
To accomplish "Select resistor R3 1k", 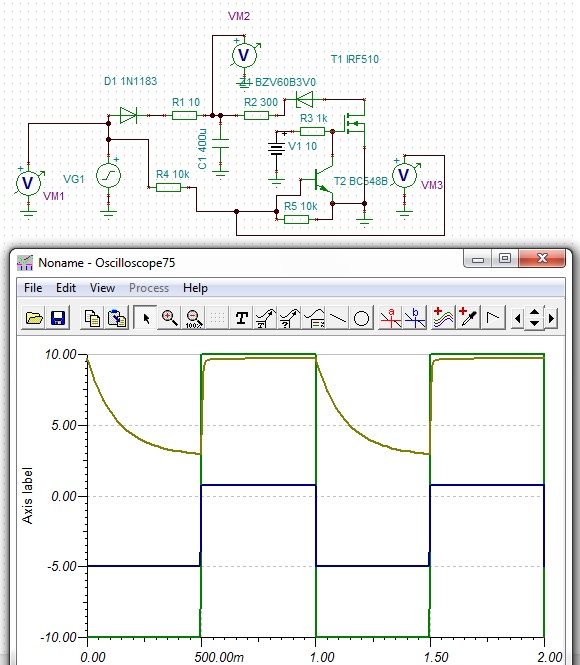I will (x=312, y=132).
